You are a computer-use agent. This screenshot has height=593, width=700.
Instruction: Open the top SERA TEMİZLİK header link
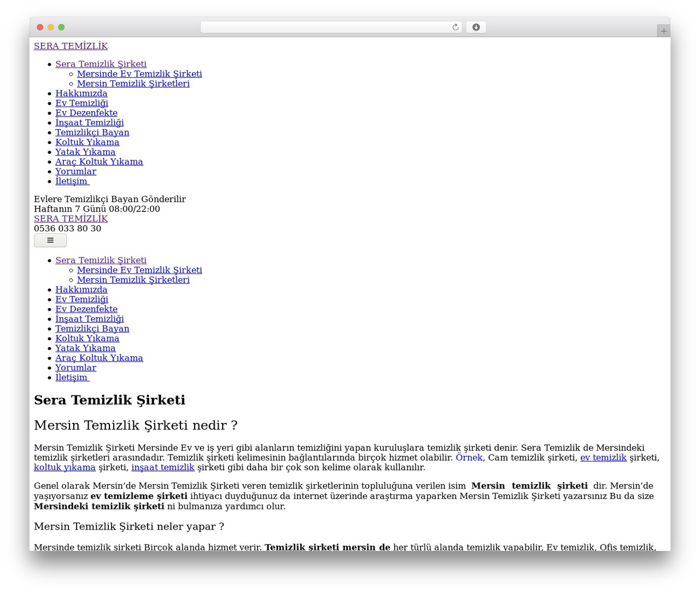click(x=71, y=46)
